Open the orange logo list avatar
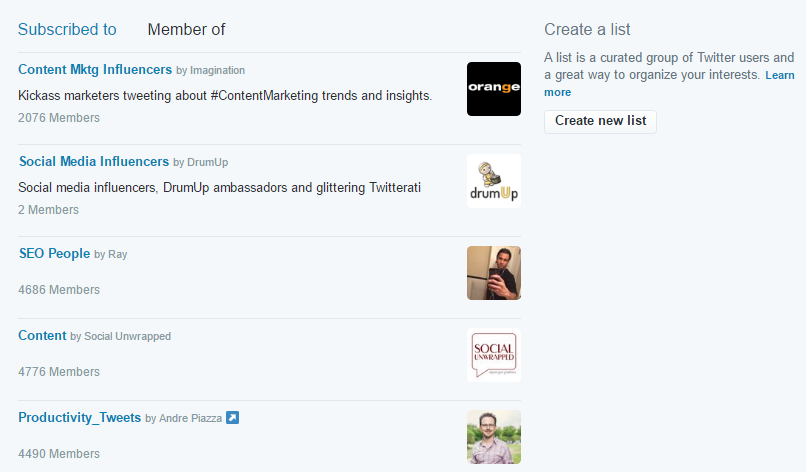806x472 pixels. tap(493, 89)
